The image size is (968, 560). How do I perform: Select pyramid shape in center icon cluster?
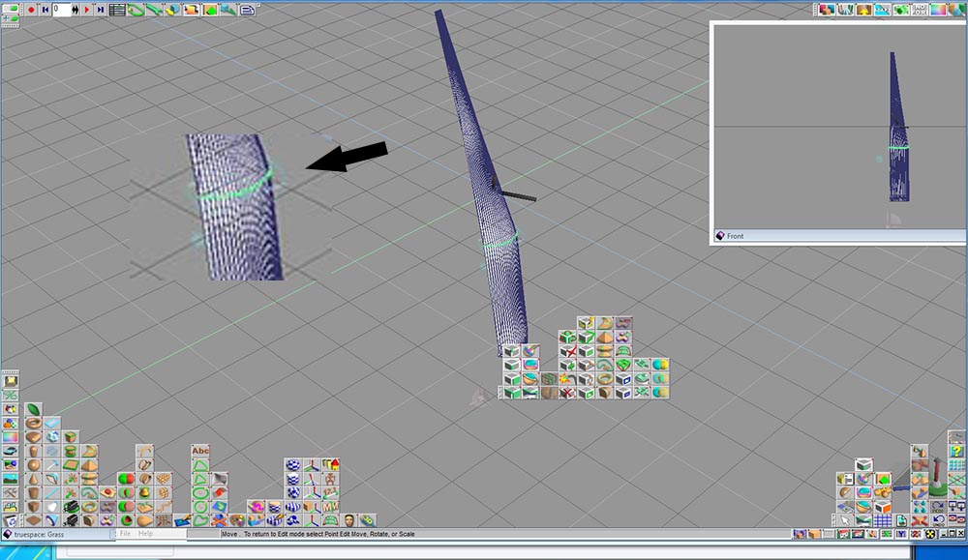tap(605, 338)
